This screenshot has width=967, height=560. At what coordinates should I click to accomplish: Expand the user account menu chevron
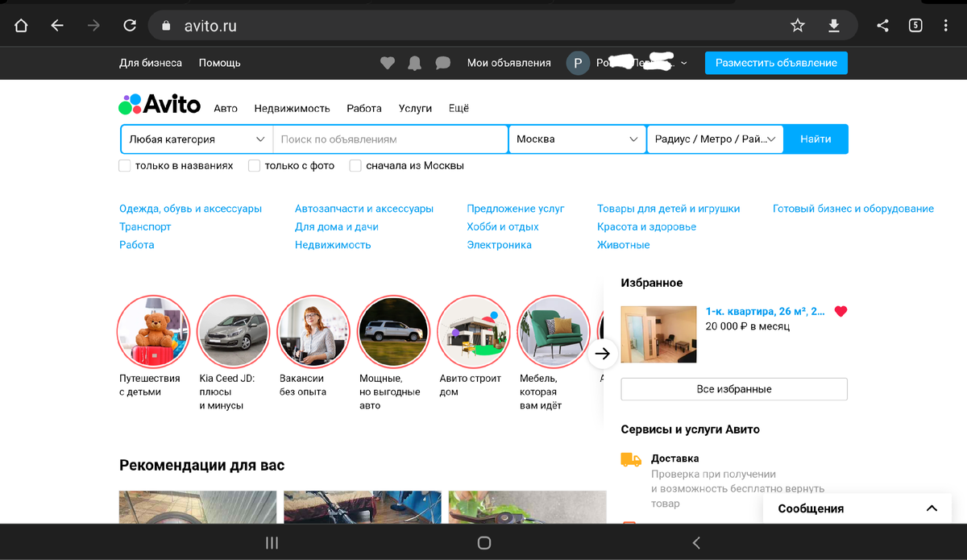click(684, 63)
